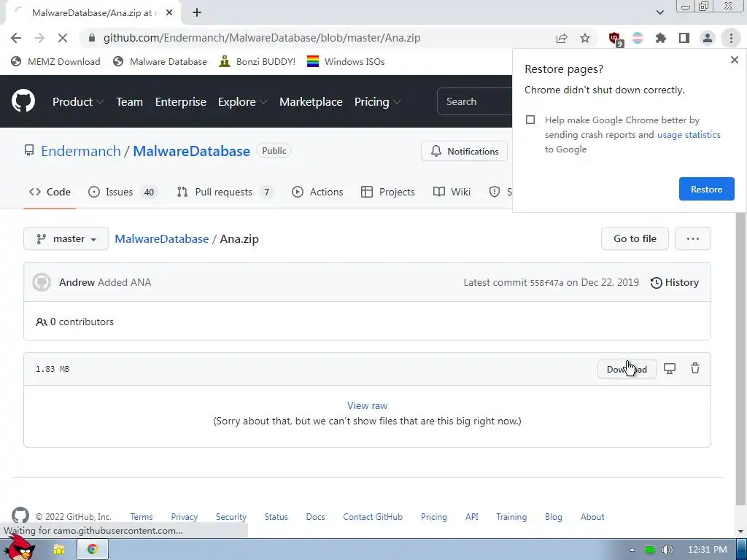Image resolution: width=747 pixels, height=560 pixels.
Task: Click the Notifications button
Action: [x=464, y=151]
